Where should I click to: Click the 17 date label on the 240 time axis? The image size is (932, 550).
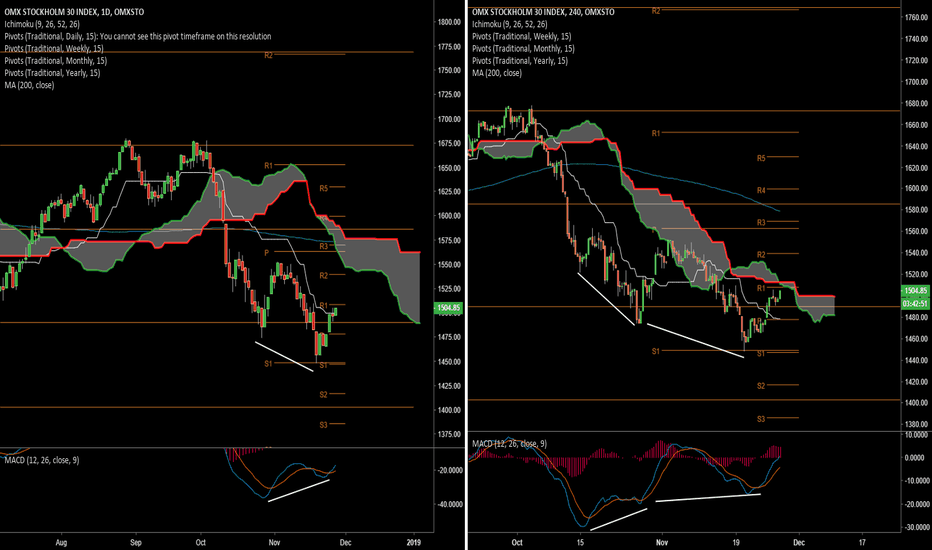coord(862,542)
